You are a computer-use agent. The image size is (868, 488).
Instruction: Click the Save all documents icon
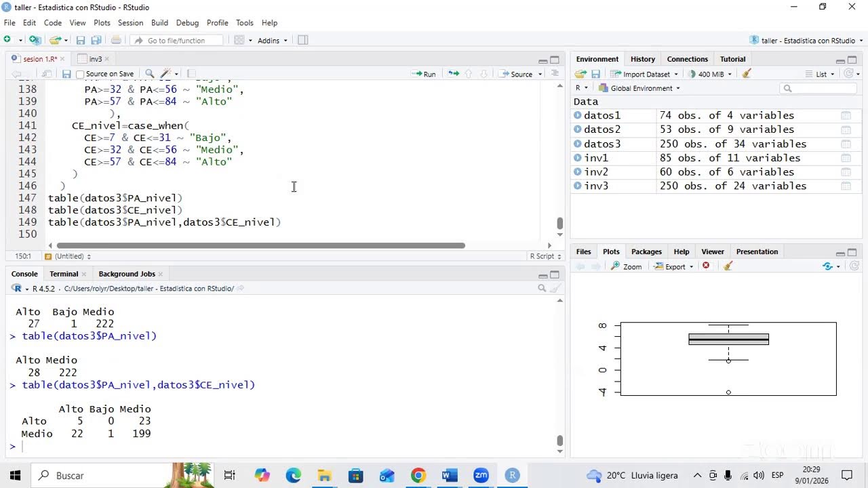click(x=96, y=40)
